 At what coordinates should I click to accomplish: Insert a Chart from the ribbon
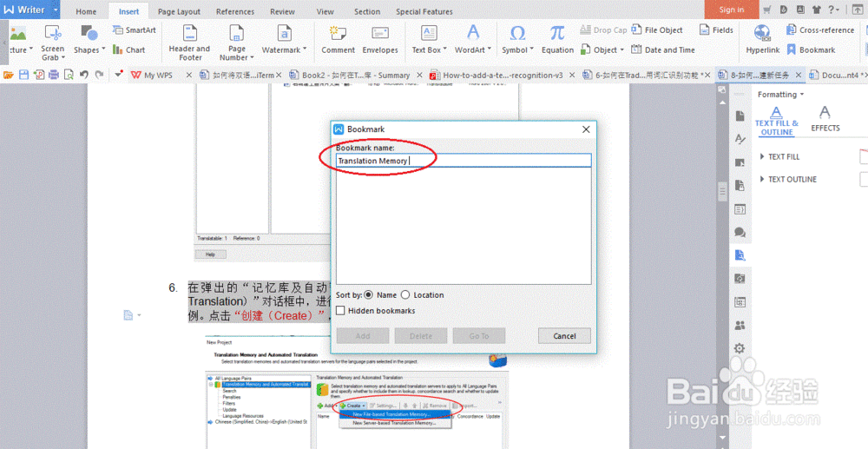128,50
